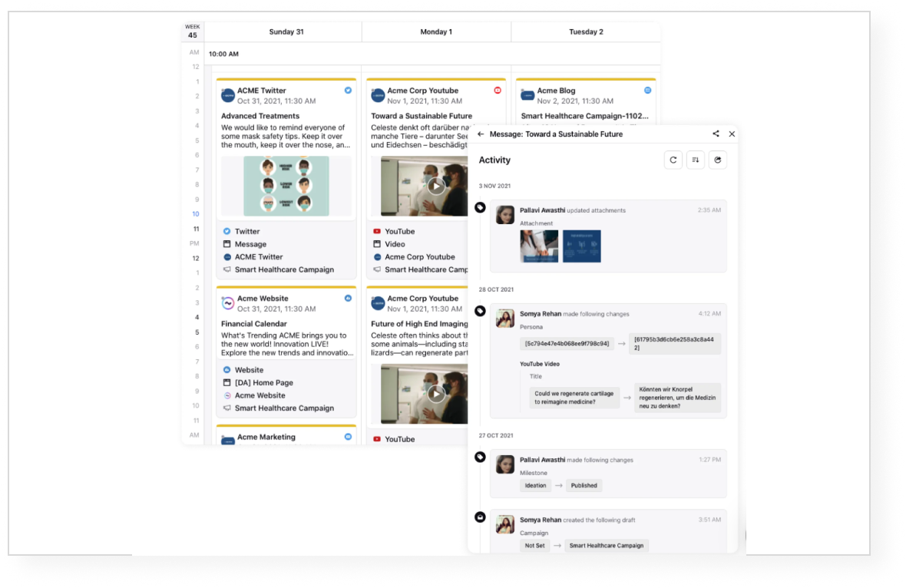The image size is (906, 588).
Task: Click the rightmost Activity toolbar reload icon
Action: [x=718, y=160]
